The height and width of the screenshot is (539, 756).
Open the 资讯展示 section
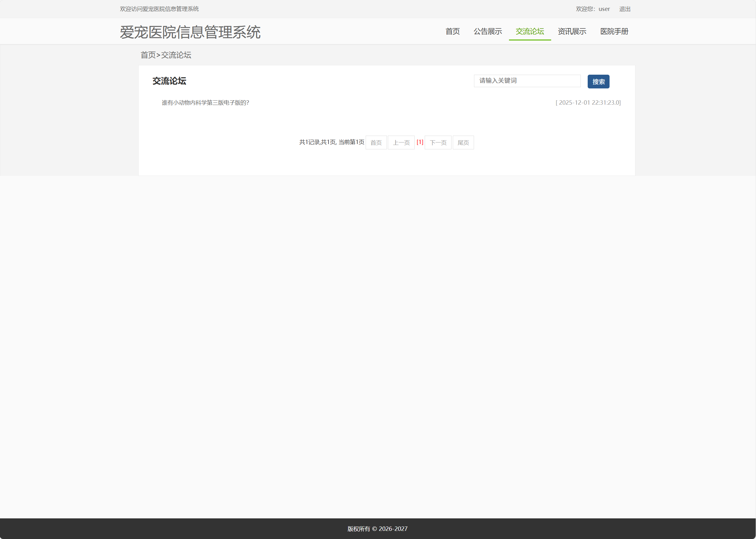pos(571,32)
